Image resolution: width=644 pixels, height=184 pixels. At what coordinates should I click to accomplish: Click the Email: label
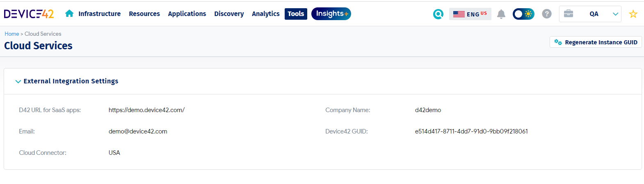click(x=27, y=131)
